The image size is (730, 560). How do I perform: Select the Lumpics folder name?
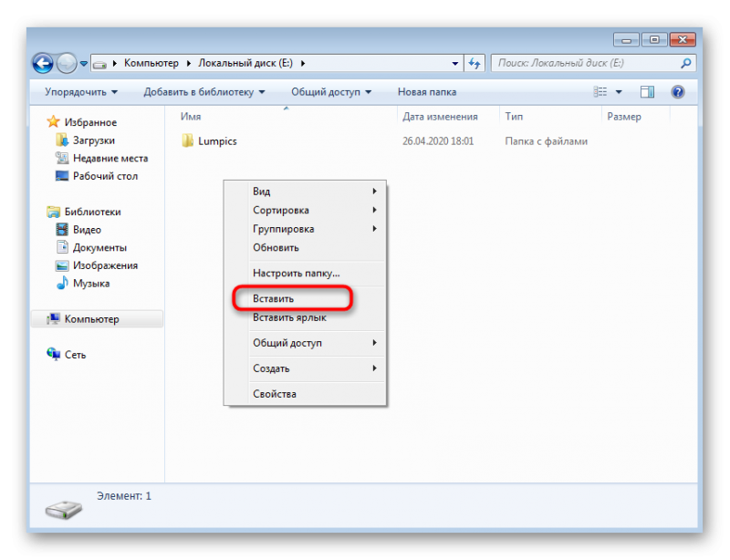tap(217, 141)
